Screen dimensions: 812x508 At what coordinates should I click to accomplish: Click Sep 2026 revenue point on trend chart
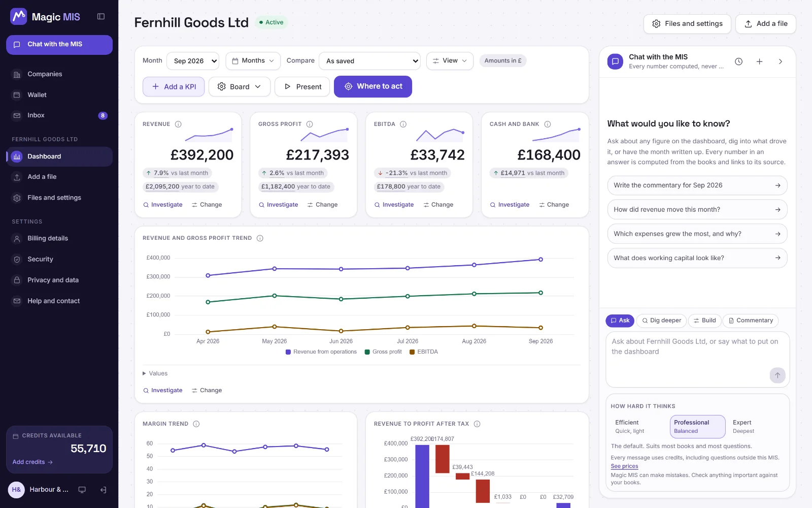coord(540,260)
